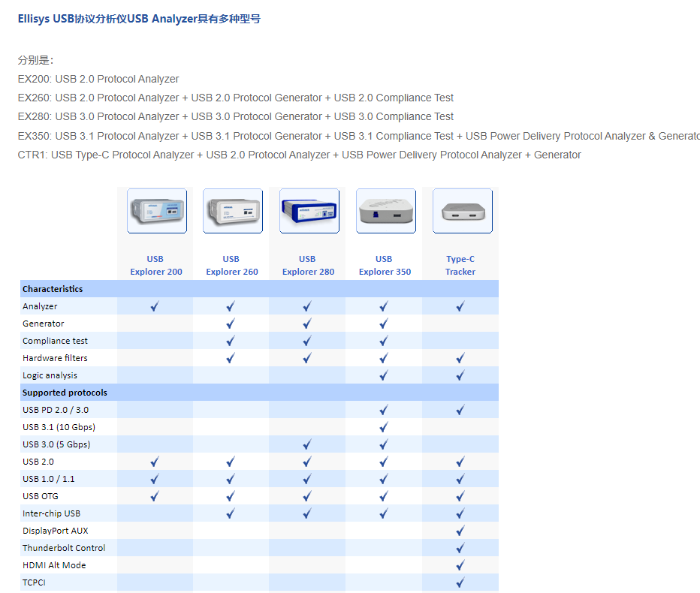Click the USB Explorer 260 product image

point(232,211)
